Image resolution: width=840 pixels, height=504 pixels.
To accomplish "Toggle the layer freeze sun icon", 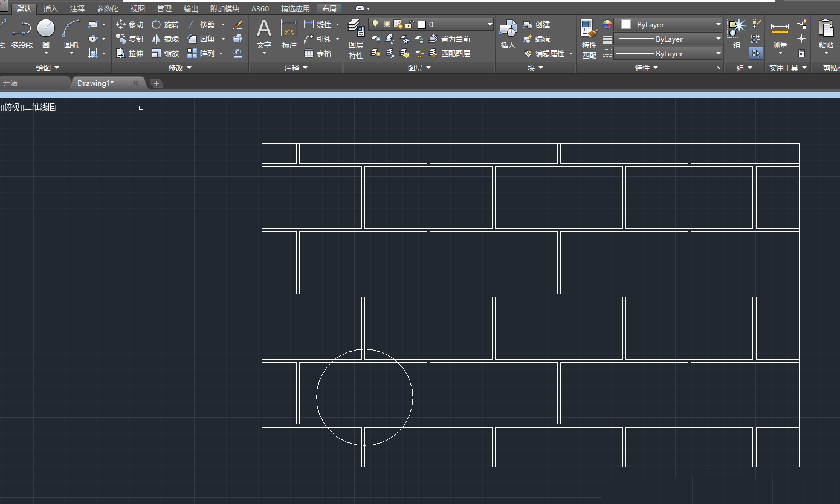I will (x=387, y=24).
